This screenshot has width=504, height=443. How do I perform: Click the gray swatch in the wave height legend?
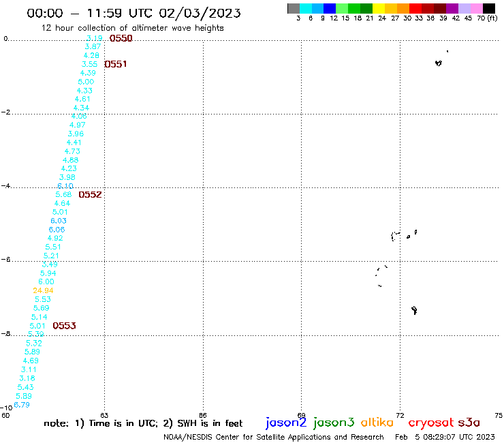pyautogui.click(x=294, y=8)
